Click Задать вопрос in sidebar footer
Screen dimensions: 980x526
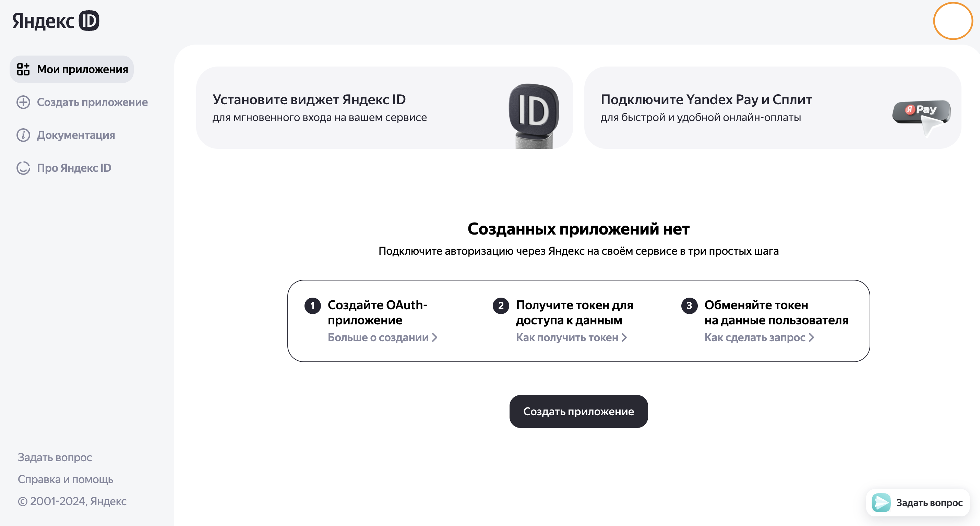[x=55, y=457]
